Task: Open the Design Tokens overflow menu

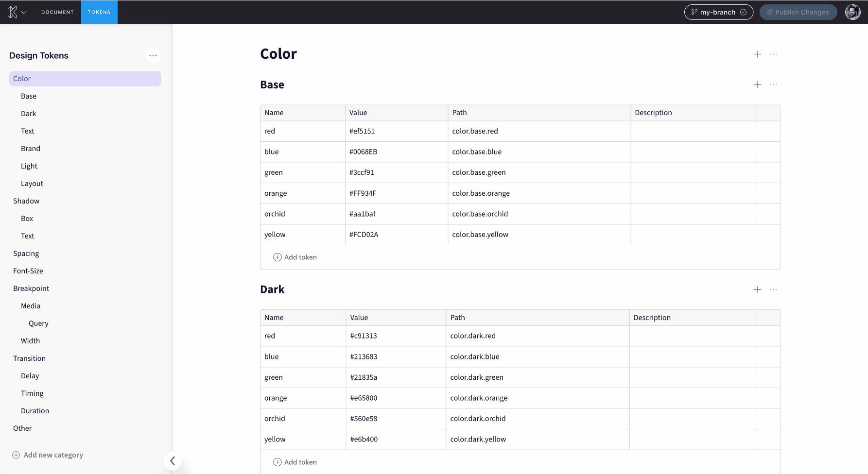Action: 153,55
